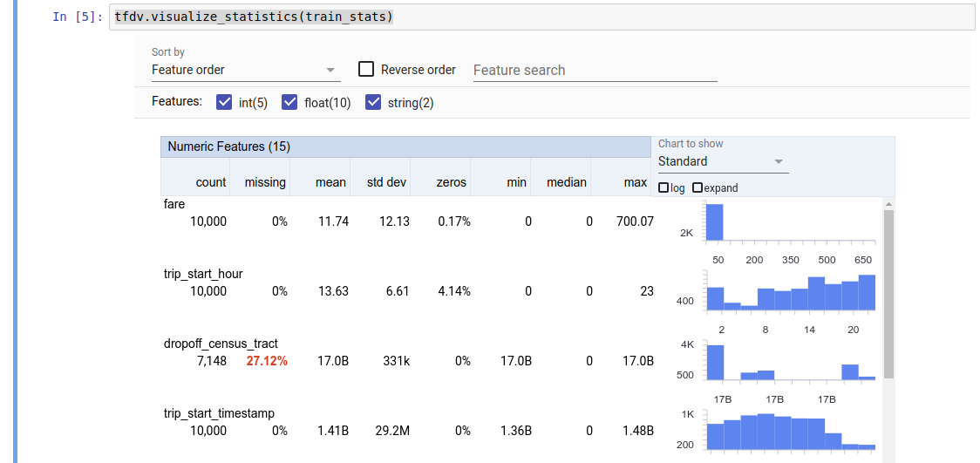Uncheck the float(10) feature filter
Screen dimensions: 980x463
[x=290, y=102]
